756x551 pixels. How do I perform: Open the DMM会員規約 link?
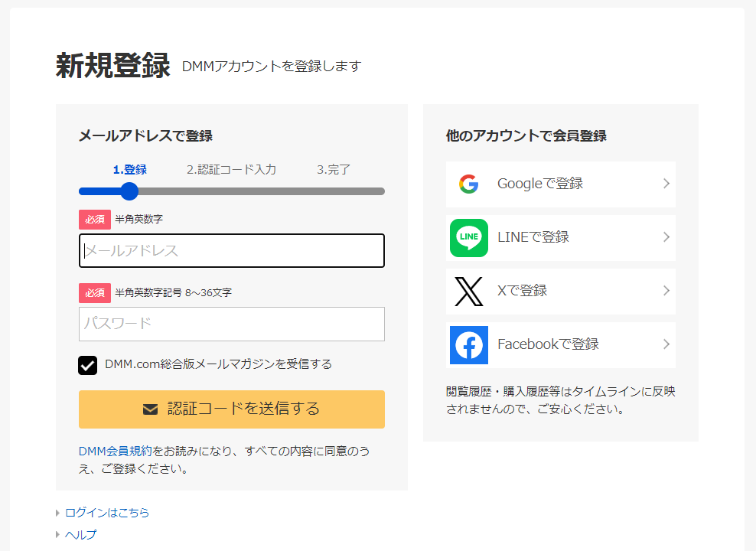116,452
